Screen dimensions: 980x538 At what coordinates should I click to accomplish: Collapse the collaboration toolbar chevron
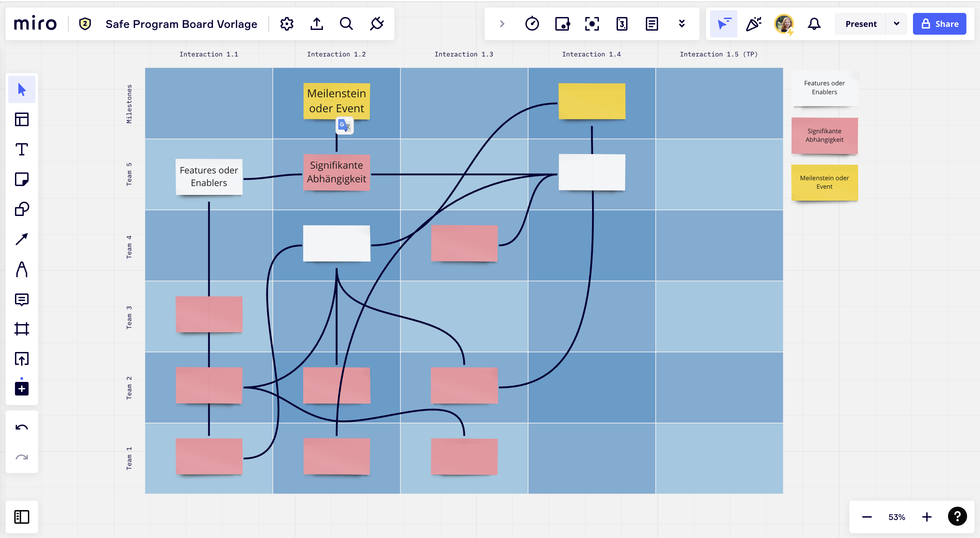[x=502, y=24]
